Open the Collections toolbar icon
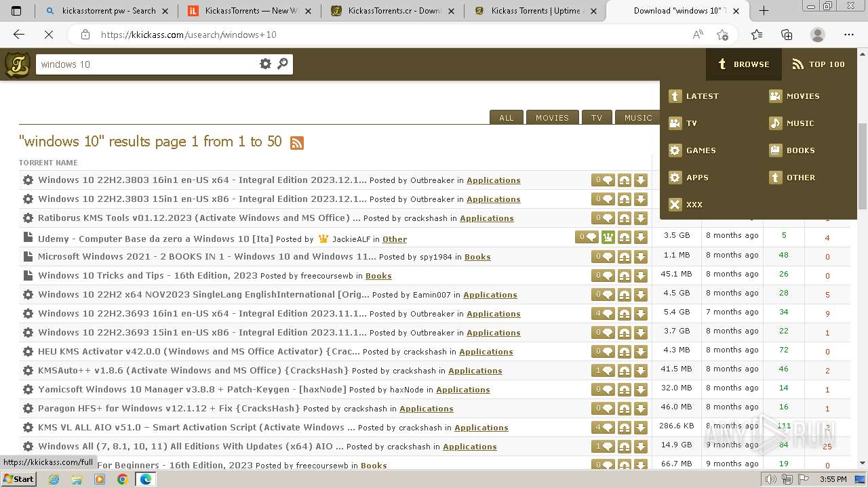 (787, 35)
